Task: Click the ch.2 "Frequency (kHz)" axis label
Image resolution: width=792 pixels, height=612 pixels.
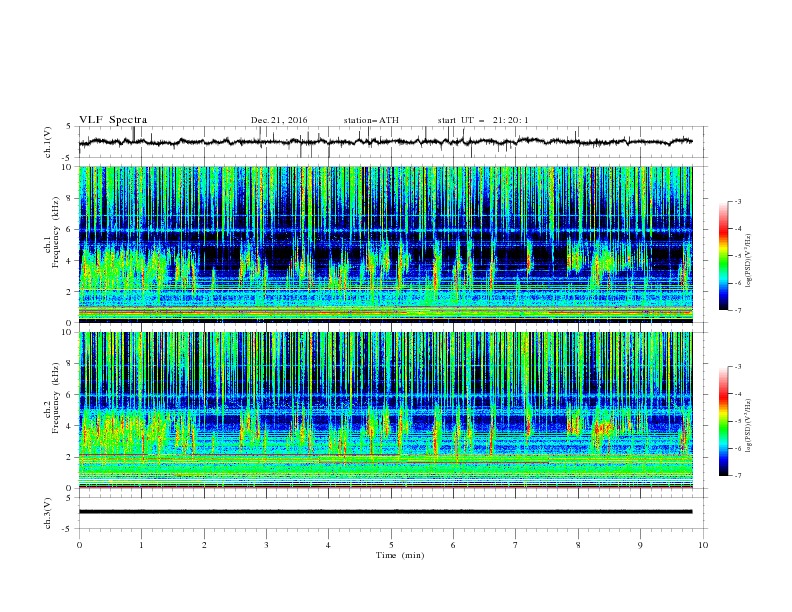Action: (x=55, y=398)
